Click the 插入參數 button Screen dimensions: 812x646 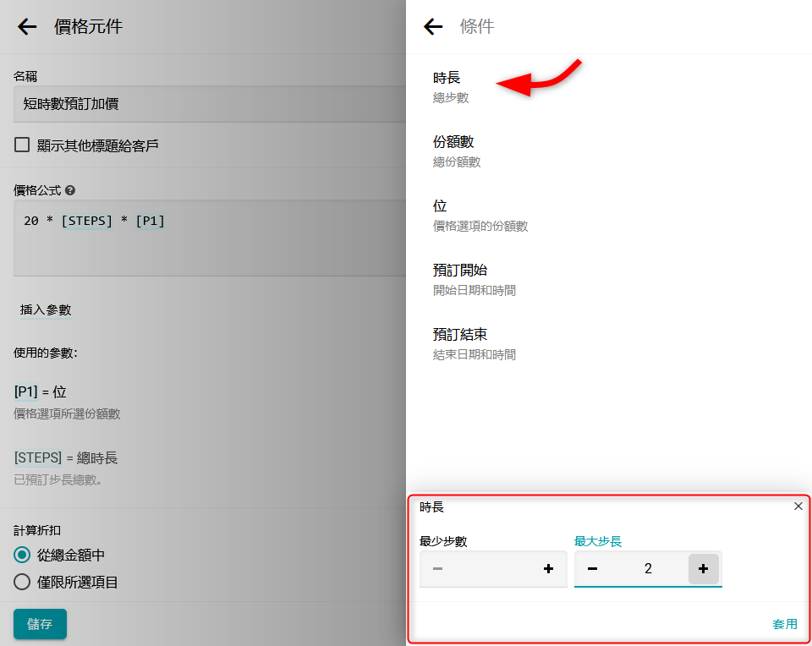point(46,309)
